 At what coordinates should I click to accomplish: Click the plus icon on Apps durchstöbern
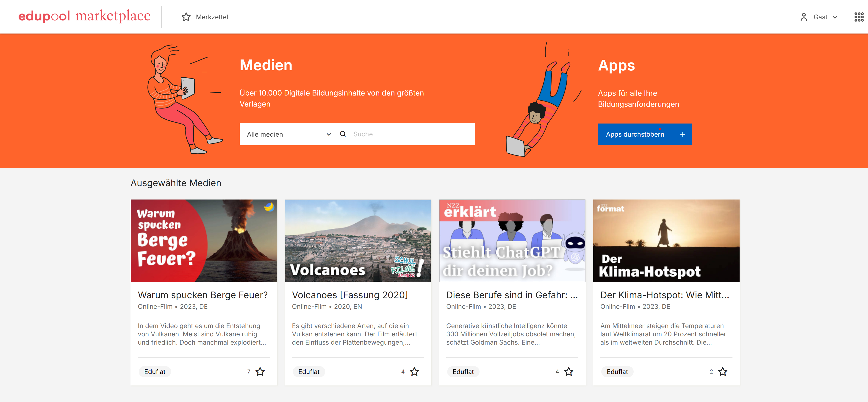click(x=682, y=134)
